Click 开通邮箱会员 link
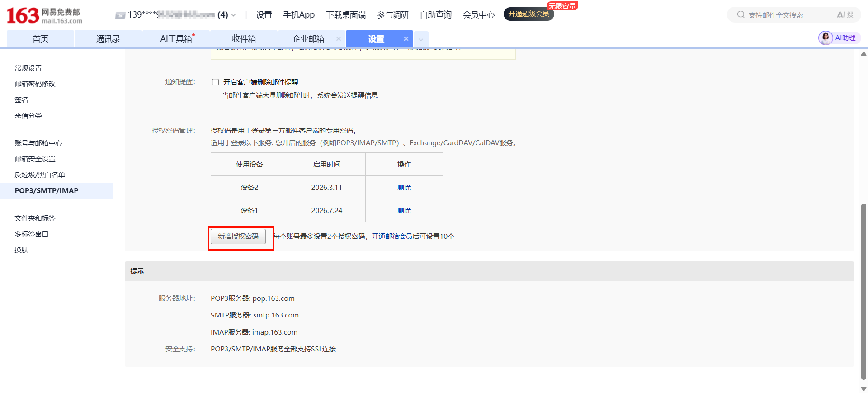The height and width of the screenshot is (393, 868). (x=392, y=237)
